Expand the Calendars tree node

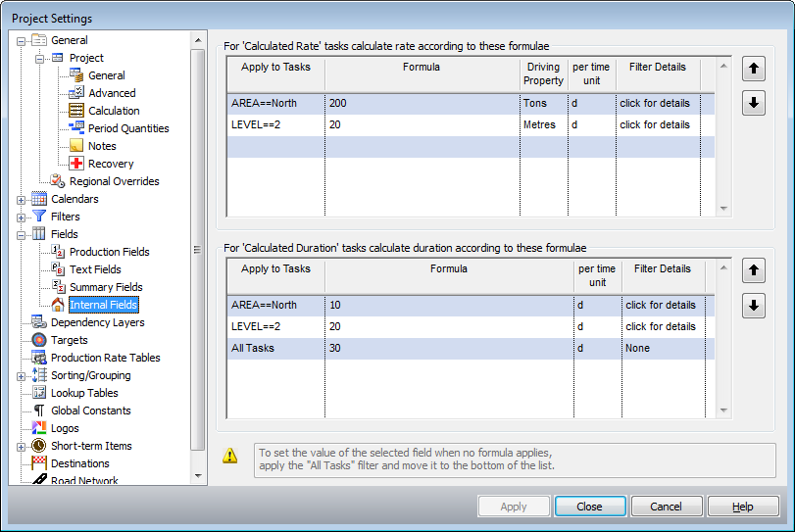22,199
